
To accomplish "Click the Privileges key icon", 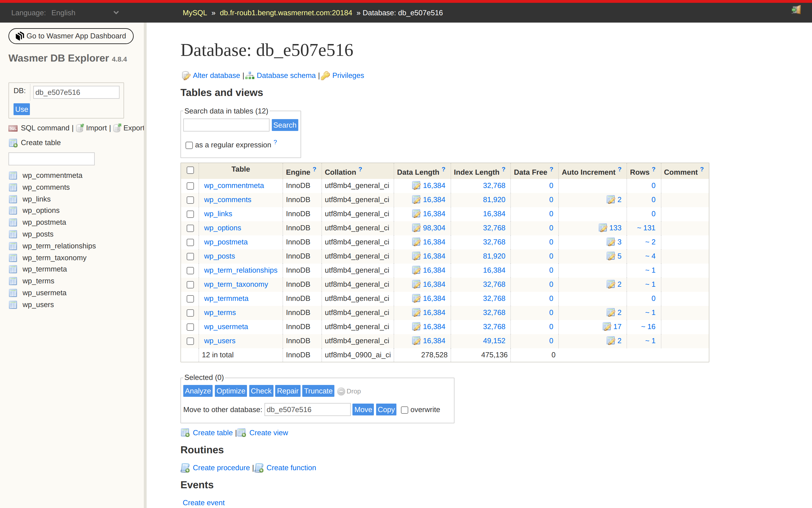I will point(325,76).
